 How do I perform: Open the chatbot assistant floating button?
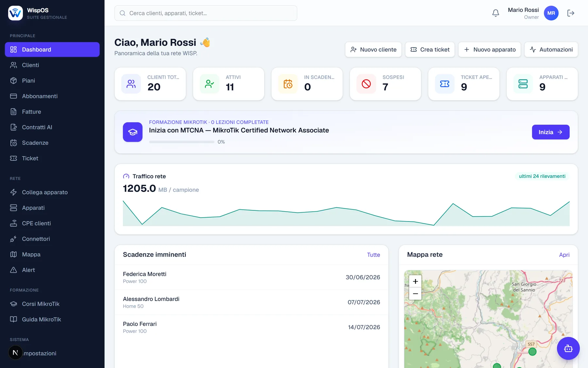(568, 348)
